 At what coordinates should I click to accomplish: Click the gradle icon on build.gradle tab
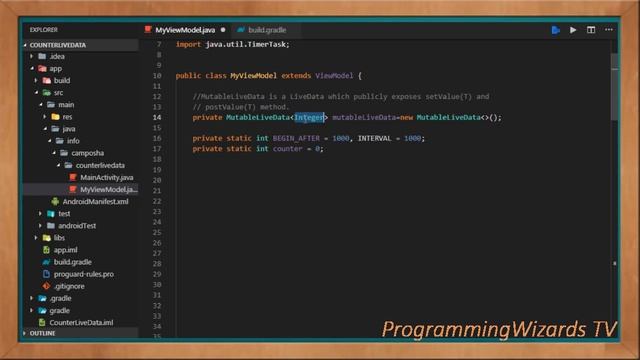[241, 30]
